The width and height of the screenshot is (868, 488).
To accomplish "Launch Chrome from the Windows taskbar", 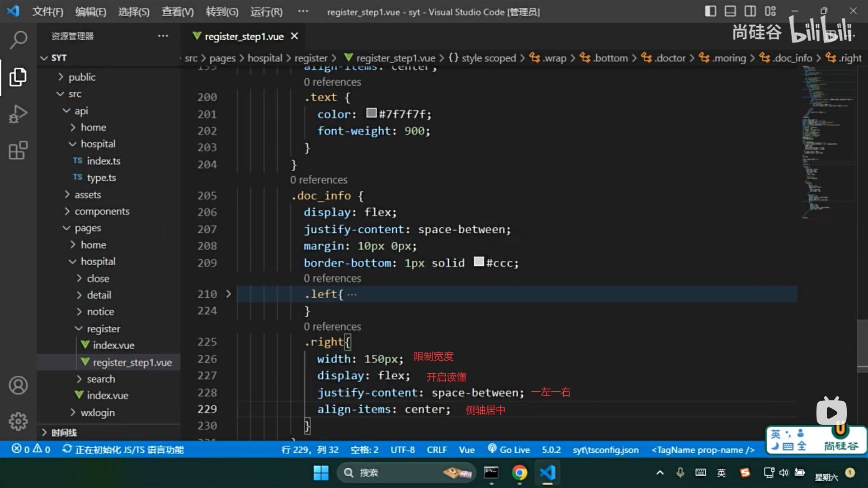I will click(519, 473).
